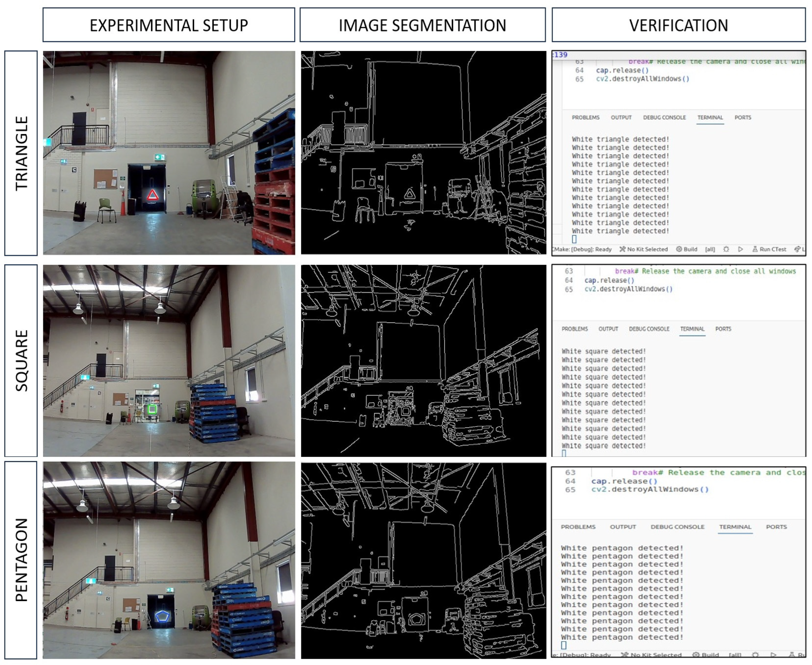Switch to PROBLEMS tab in triangle panel
812x665 pixels.
[586, 118]
